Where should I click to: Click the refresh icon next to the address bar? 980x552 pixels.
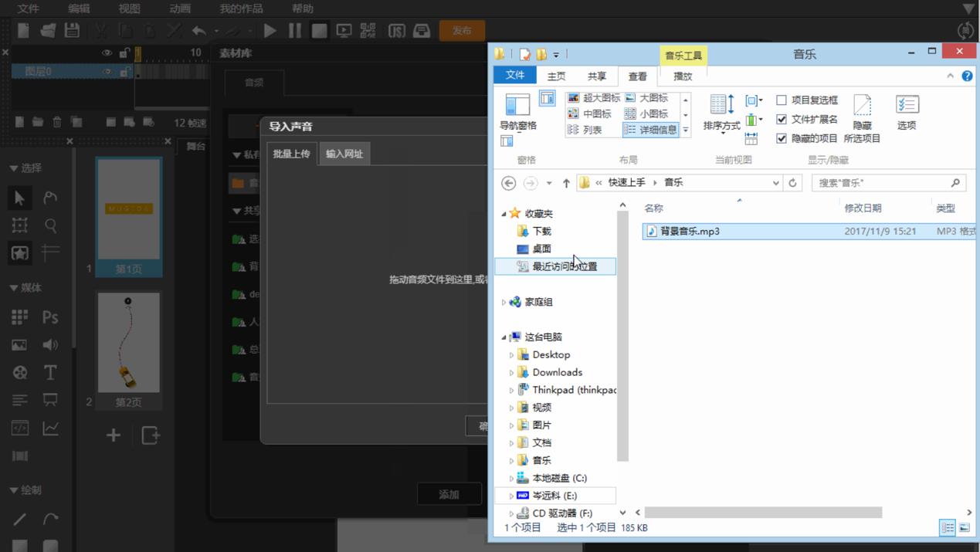(x=792, y=183)
